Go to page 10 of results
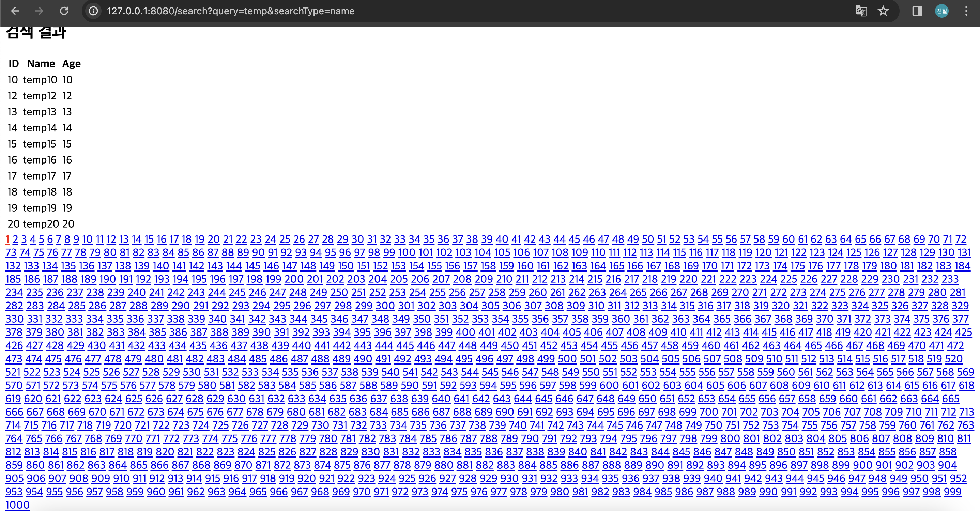The width and height of the screenshot is (980, 511). (87, 239)
